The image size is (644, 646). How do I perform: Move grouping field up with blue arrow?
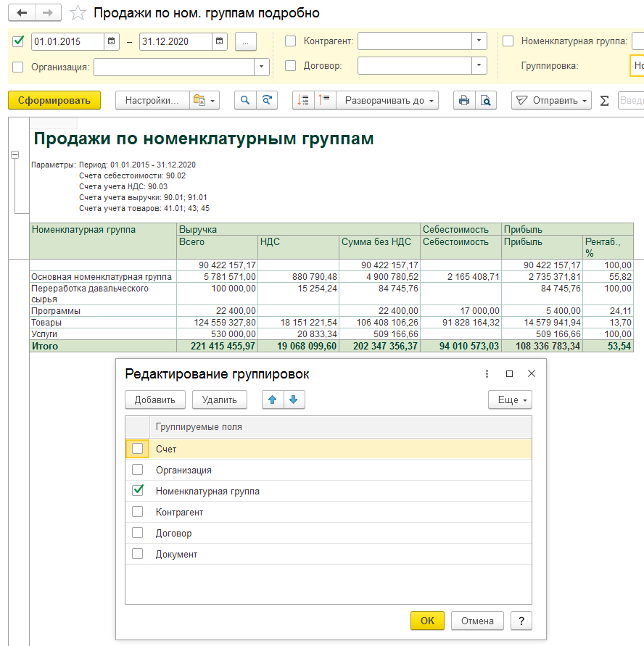273,399
